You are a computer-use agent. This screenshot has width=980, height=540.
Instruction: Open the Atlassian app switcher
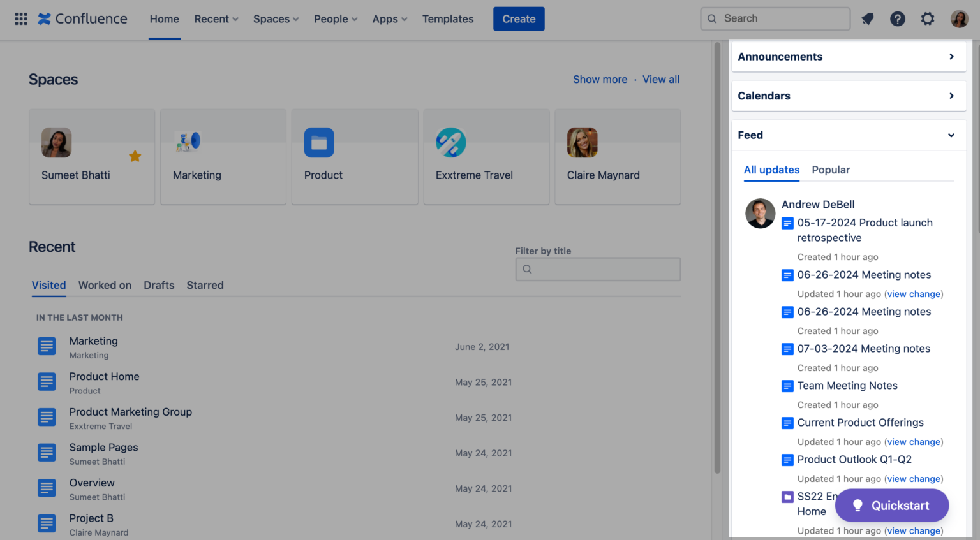(x=20, y=18)
